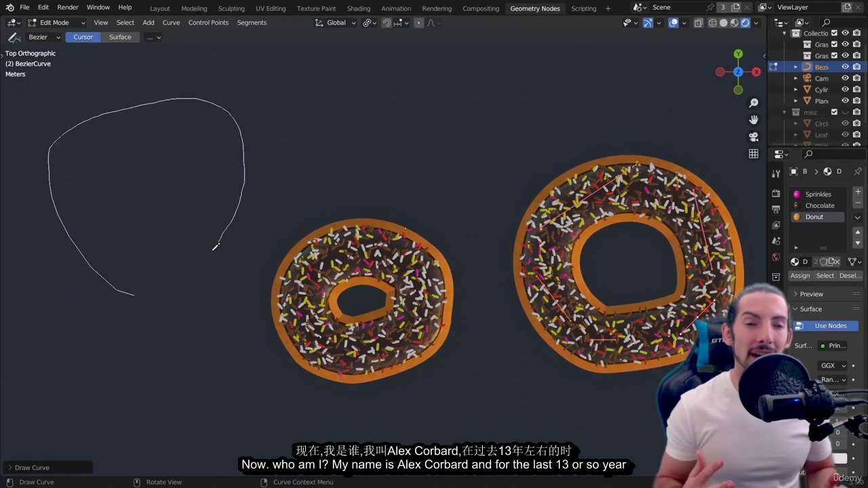Open the GGX distribution dropdown
The height and width of the screenshot is (488, 868).
click(x=833, y=365)
